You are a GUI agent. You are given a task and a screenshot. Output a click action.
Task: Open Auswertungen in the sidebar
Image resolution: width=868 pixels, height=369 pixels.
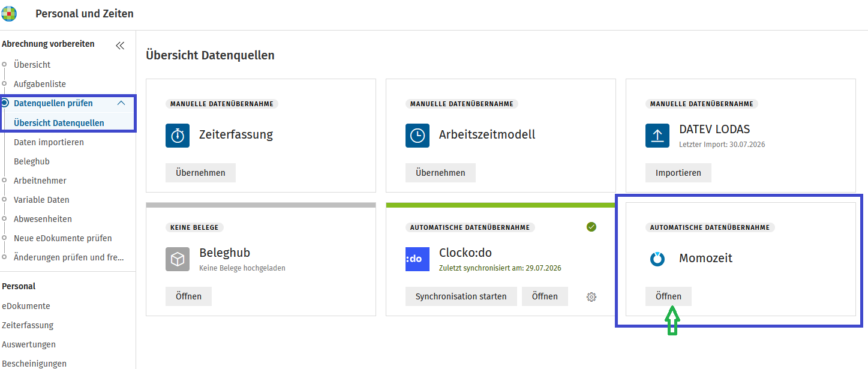click(29, 344)
